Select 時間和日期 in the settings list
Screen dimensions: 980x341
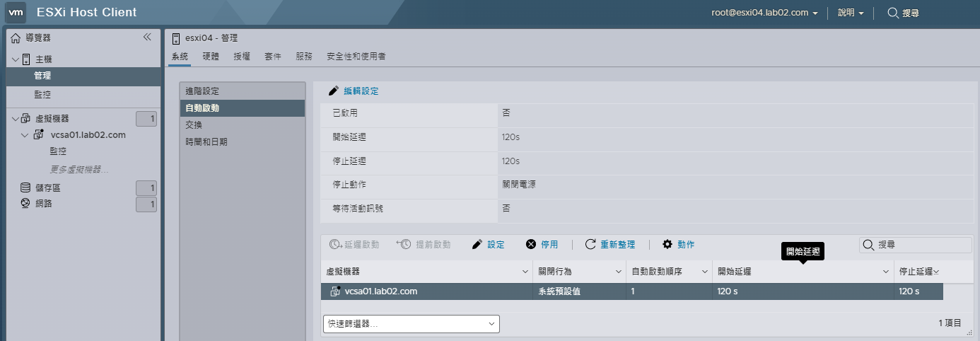pyautogui.click(x=243, y=141)
